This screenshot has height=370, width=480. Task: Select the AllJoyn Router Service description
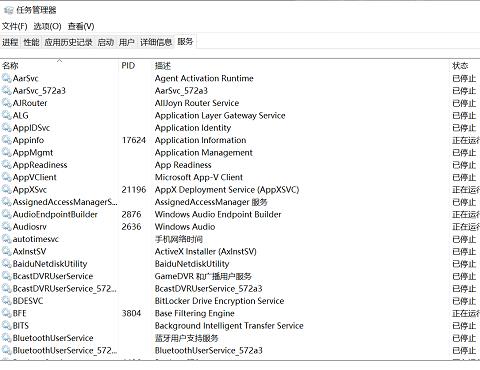coord(197,103)
